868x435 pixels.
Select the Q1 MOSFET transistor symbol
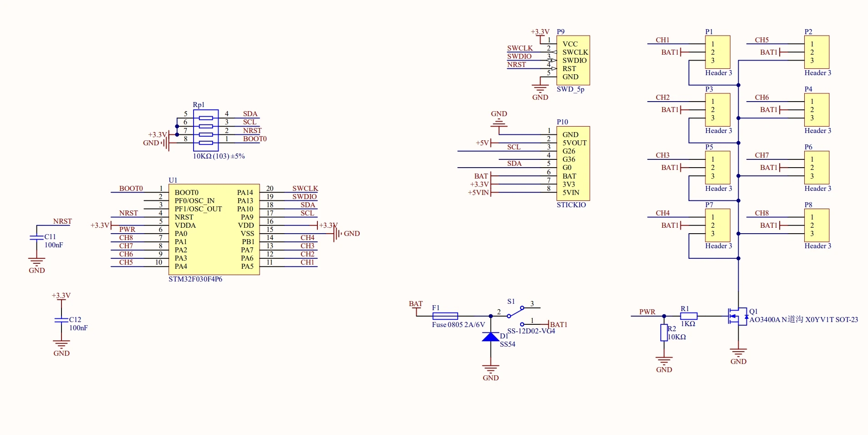tap(738, 316)
